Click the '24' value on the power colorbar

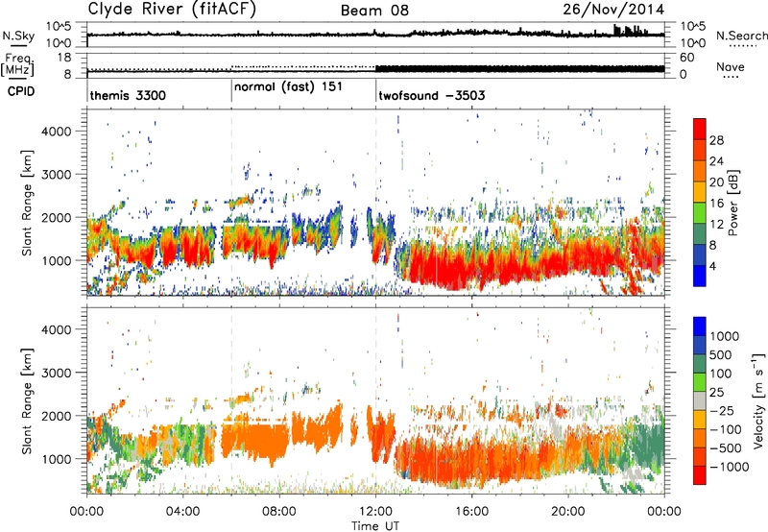[x=716, y=161]
